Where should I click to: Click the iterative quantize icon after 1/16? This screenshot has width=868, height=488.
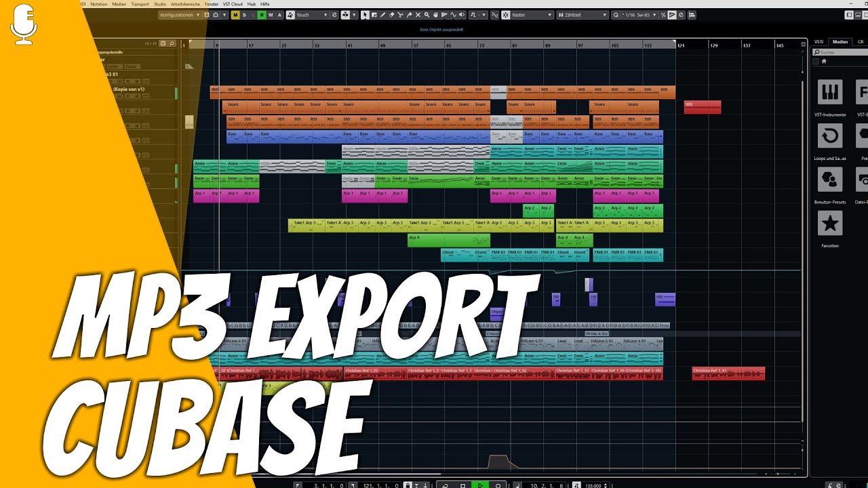(x=663, y=15)
